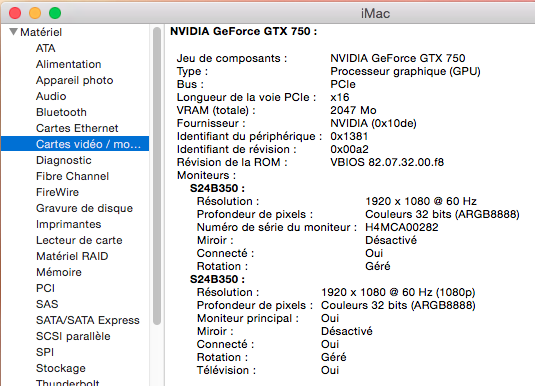This screenshot has width=535, height=386.
Task: Click the Processeur graphique (GPU) value
Action: [405, 71]
